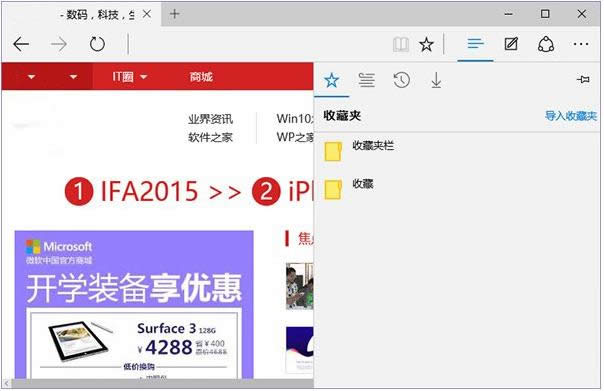Switch to Favorites star tab in Hub

point(332,80)
